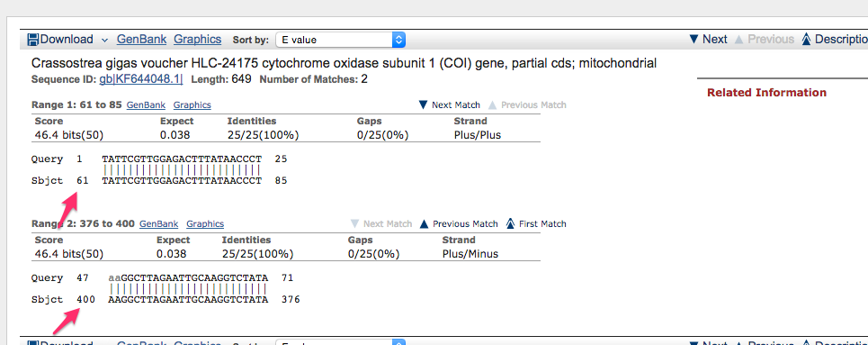Click the Download floppy disk icon
Viewport: 868px width, 345px height.
[x=32, y=40]
